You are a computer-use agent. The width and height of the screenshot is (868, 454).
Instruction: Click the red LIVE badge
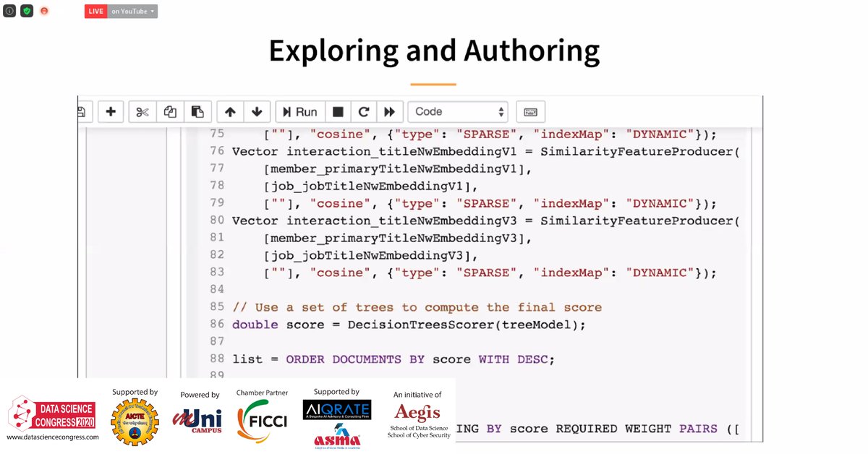[96, 12]
